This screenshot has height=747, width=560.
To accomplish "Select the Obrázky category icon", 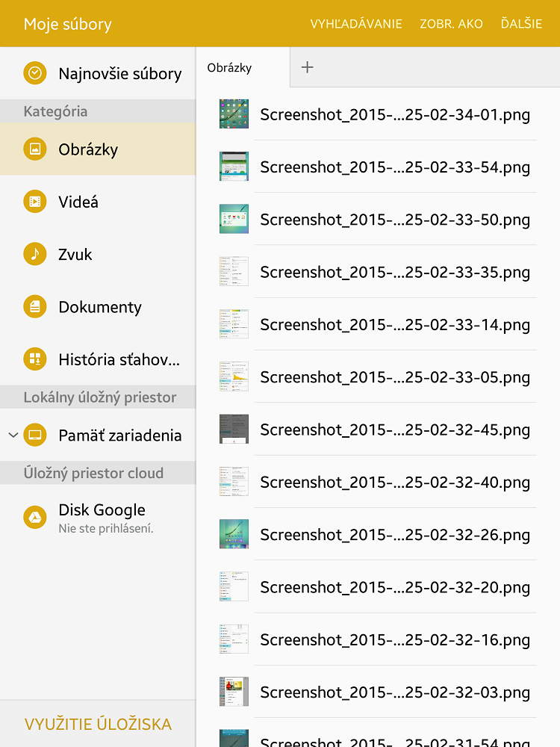I will click(x=35, y=149).
